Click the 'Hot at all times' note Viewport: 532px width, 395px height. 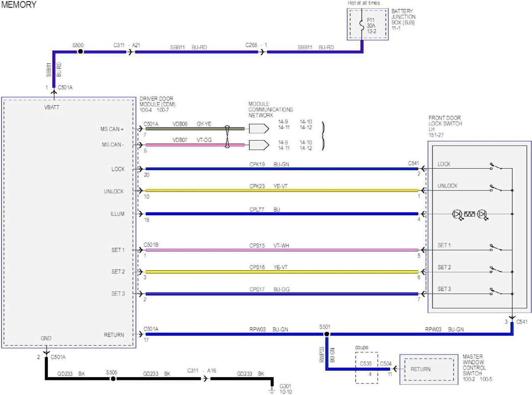[x=364, y=3]
